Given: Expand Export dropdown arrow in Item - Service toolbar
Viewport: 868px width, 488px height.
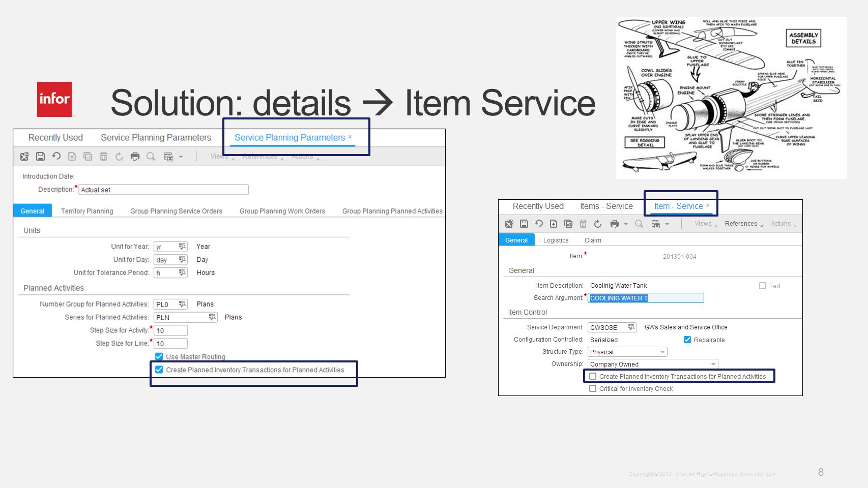Looking at the screenshot, I should pyautogui.click(x=667, y=224).
